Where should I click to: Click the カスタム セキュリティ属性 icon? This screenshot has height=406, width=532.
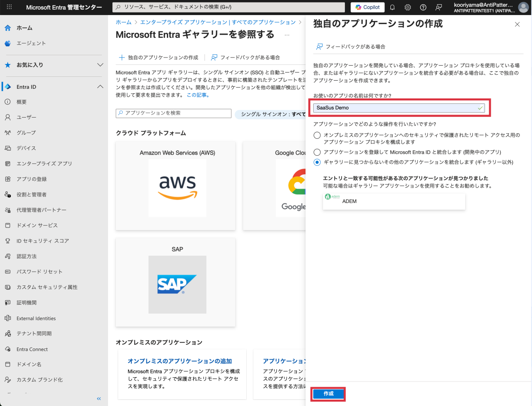(x=7, y=287)
